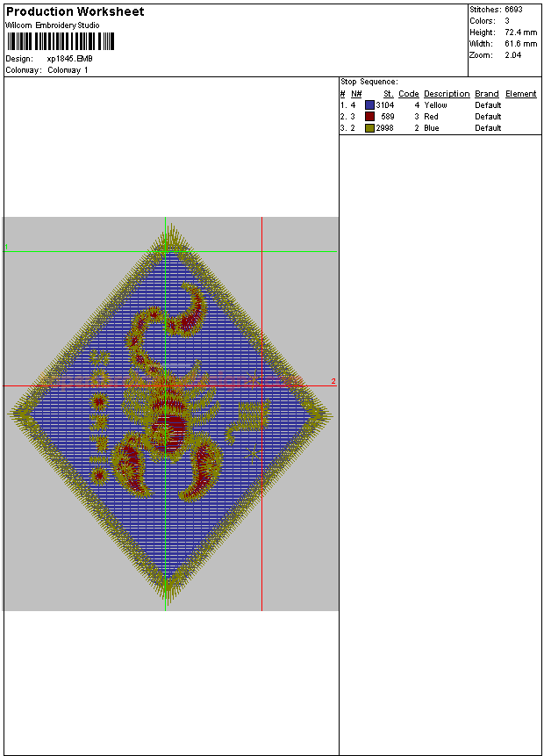This screenshot has width=544, height=756.
Task: Click design file name 'xp1845.EMB'
Action: (x=70, y=59)
